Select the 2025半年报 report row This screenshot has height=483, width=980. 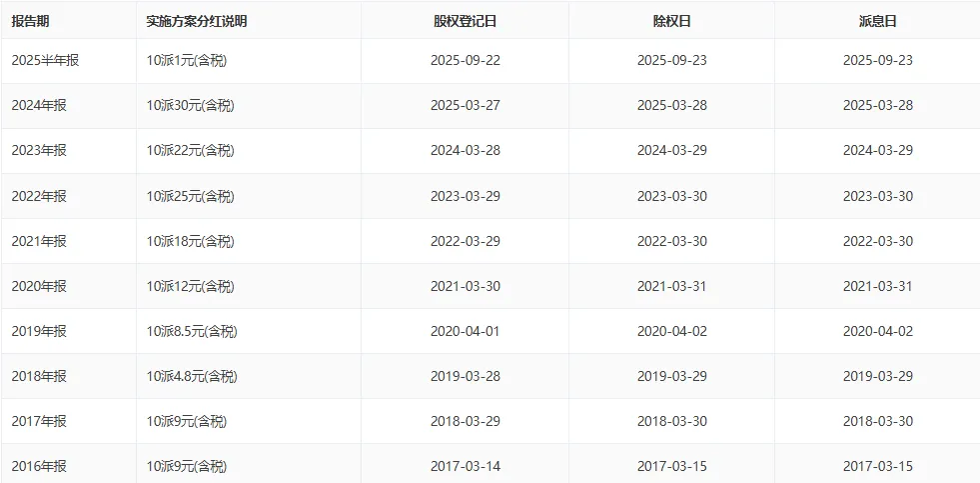[x=45, y=60]
